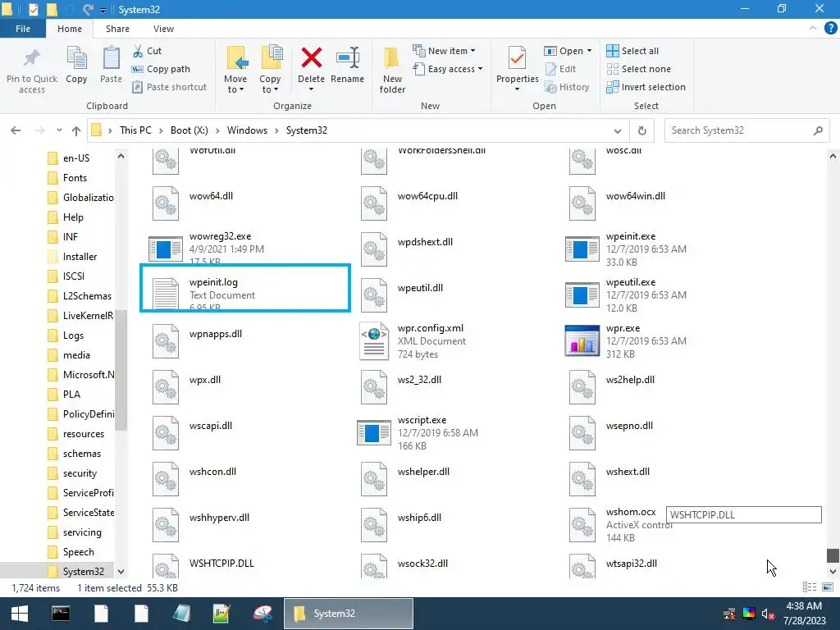Viewport: 840px width, 630px height.
Task: Expand the Open dropdown arrow
Action: (589, 51)
